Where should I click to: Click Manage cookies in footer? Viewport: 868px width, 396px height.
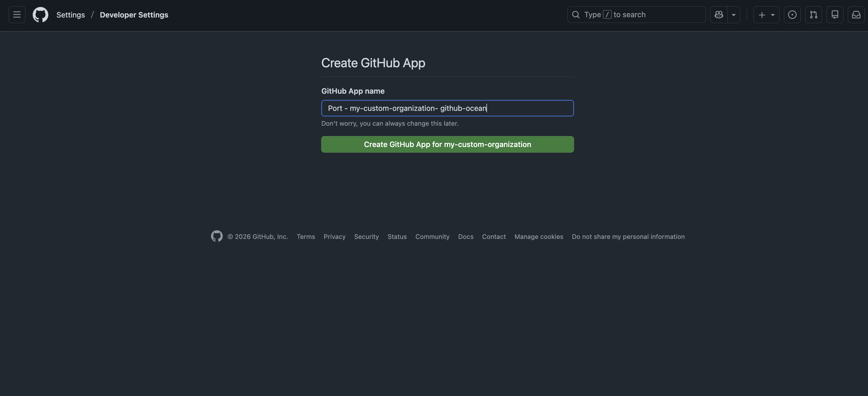[539, 237]
